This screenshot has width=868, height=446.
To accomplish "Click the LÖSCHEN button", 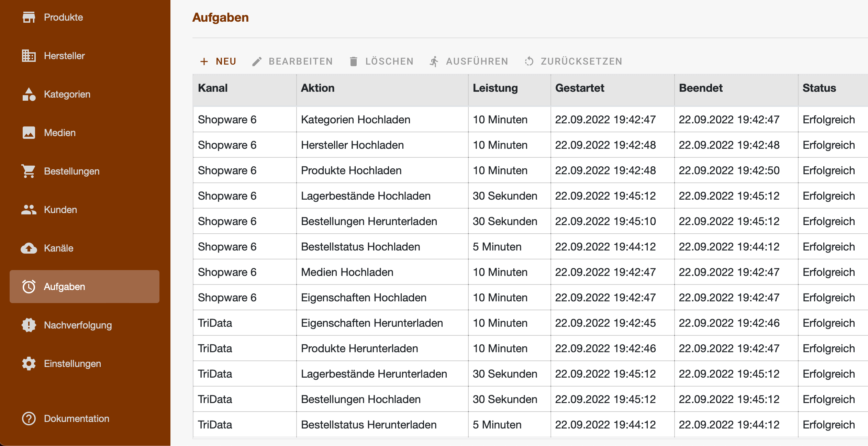I will [382, 62].
